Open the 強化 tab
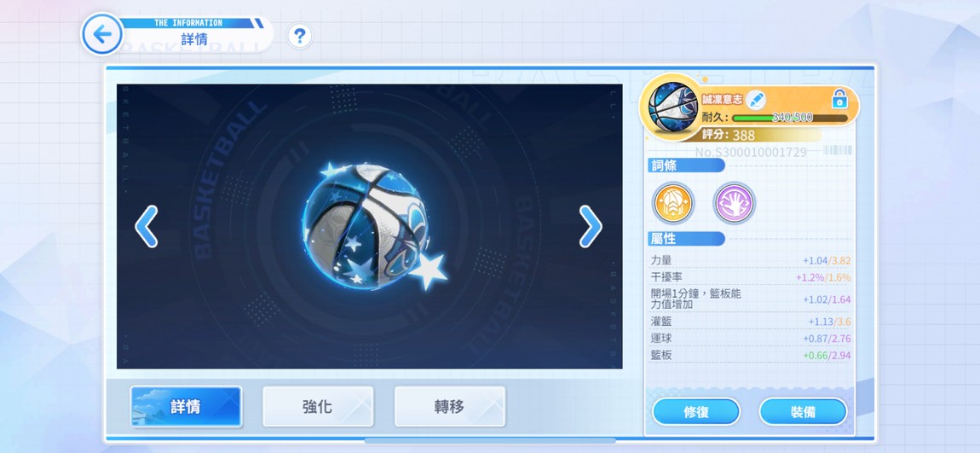Image resolution: width=980 pixels, height=453 pixels. (318, 407)
